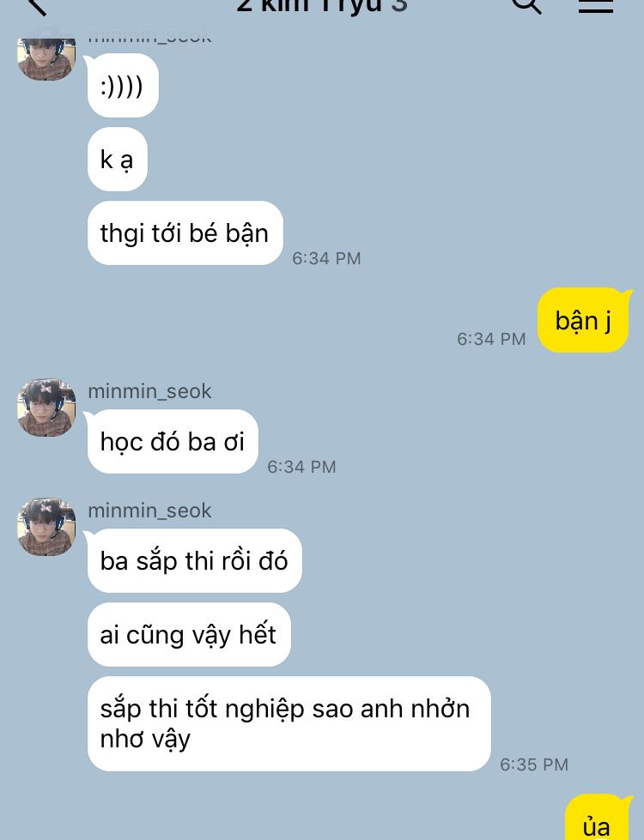Open avatar beside the ':))))' message
The image size is (644, 840).
point(46,59)
